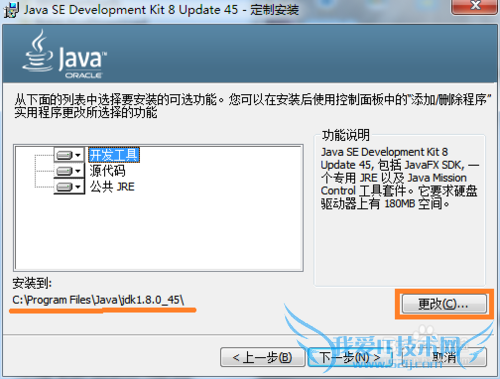Image resolution: width=500 pixels, height=379 pixels.
Task: Click the Java Oracle logo
Action: click(x=64, y=55)
